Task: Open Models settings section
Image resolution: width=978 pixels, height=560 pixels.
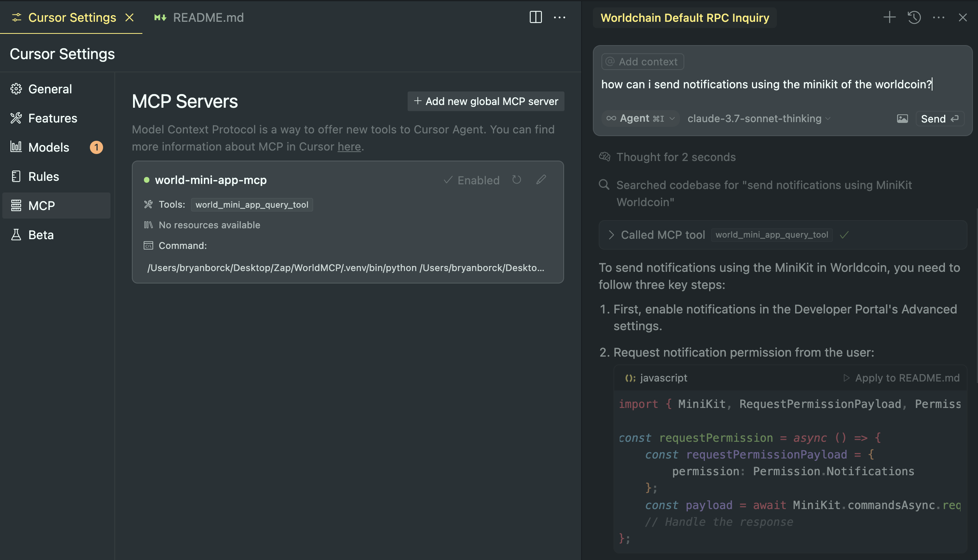Action: coord(56,147)
